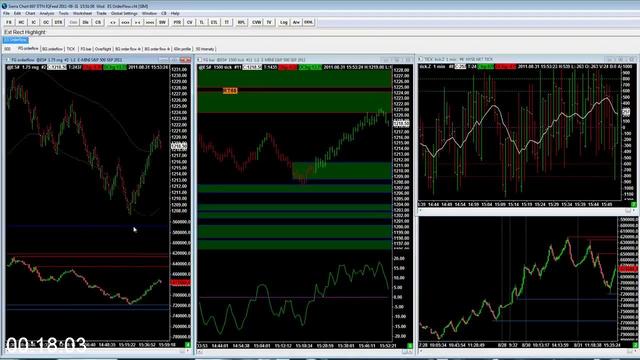Viewport: 640px width, 360px height.
Task: Click the CS toolbar button
Action: (98, 22)
